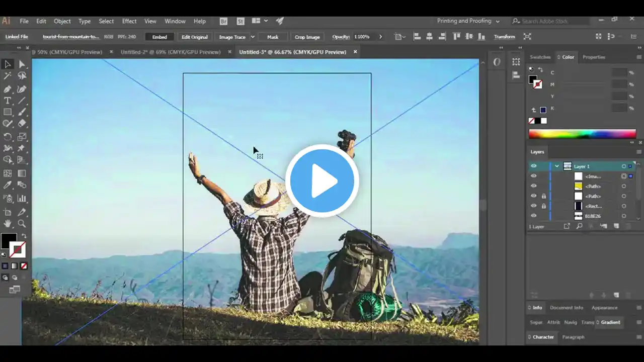The height and width of the screenshot is (362, 644).
Task: Activate the Zoom tool
Action: click(22, 223)
